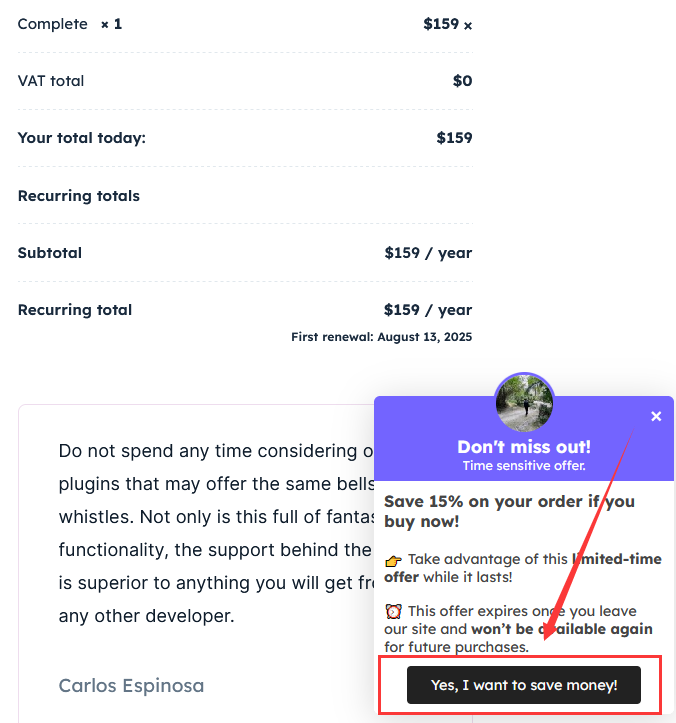Click the testimonial paragraph starting "Do not spend"
Viewport: 676px width, 723px height.
[x=210, y=532]
